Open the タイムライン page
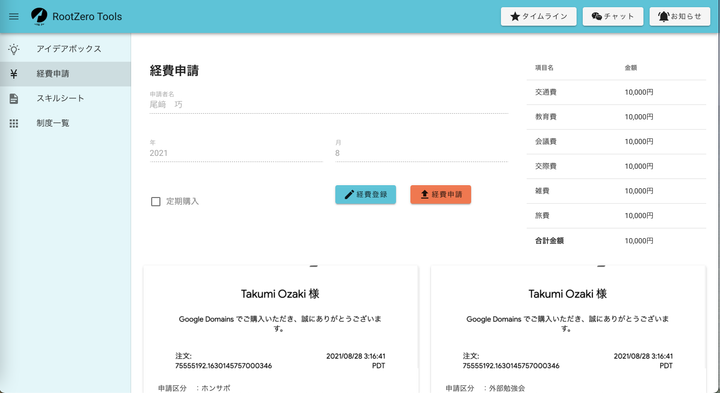This screenshot has height=393, width=720. (x=539, y=17)
